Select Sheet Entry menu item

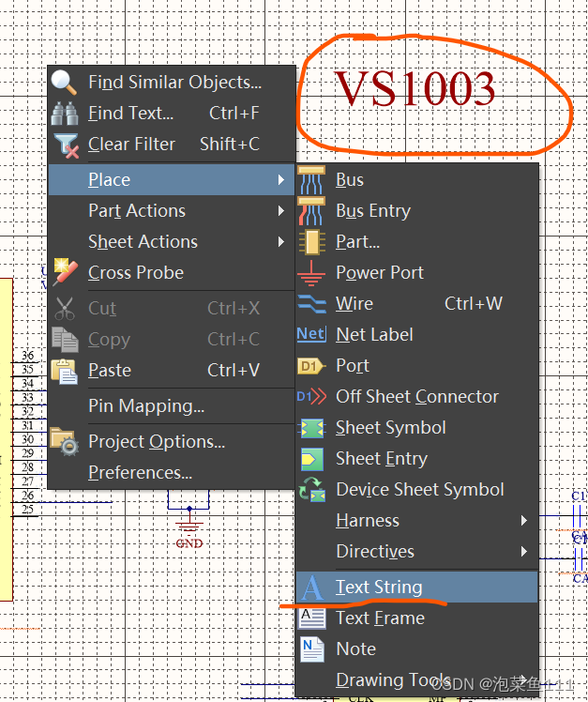tap(416, 458)
